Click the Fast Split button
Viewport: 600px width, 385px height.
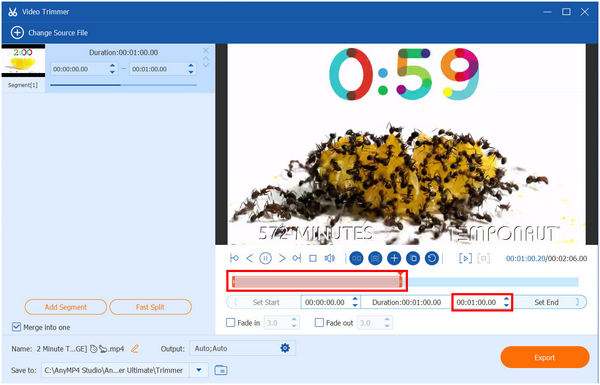point(150,307)
